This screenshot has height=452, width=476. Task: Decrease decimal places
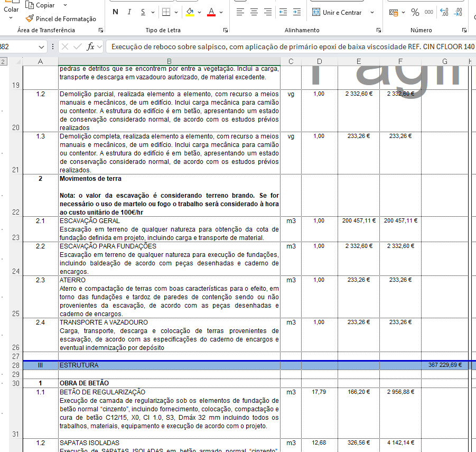[x=458, y=12]
